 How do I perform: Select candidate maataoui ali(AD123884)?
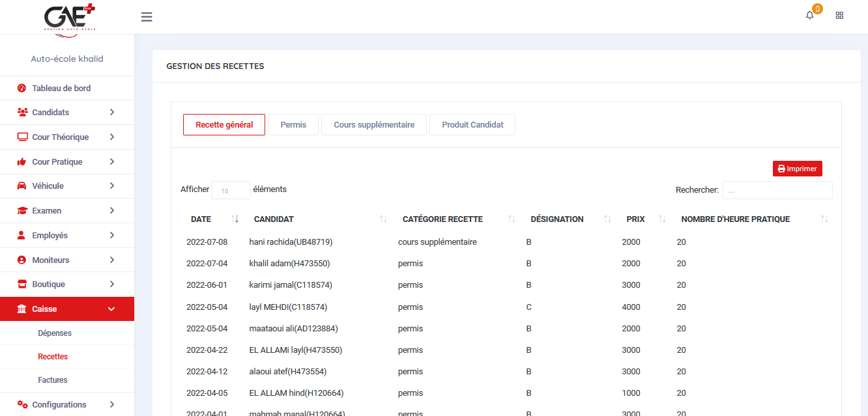[x=293, y=328]
